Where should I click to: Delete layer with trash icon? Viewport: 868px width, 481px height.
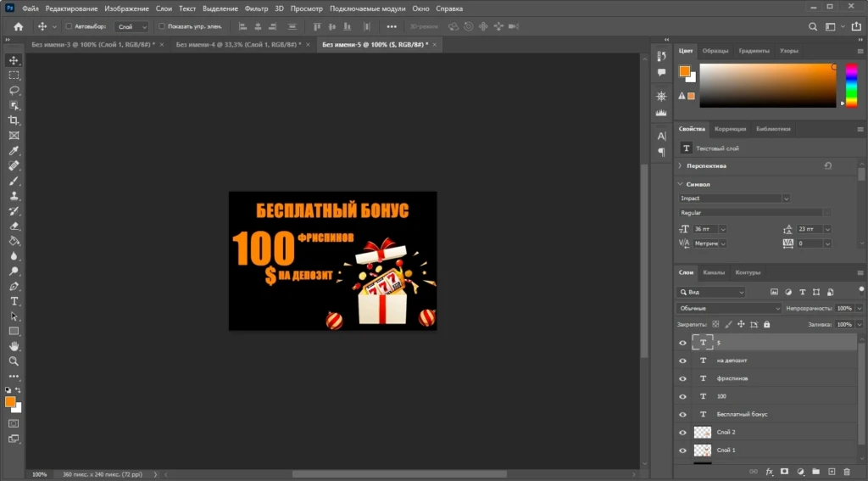click(847, 472)
